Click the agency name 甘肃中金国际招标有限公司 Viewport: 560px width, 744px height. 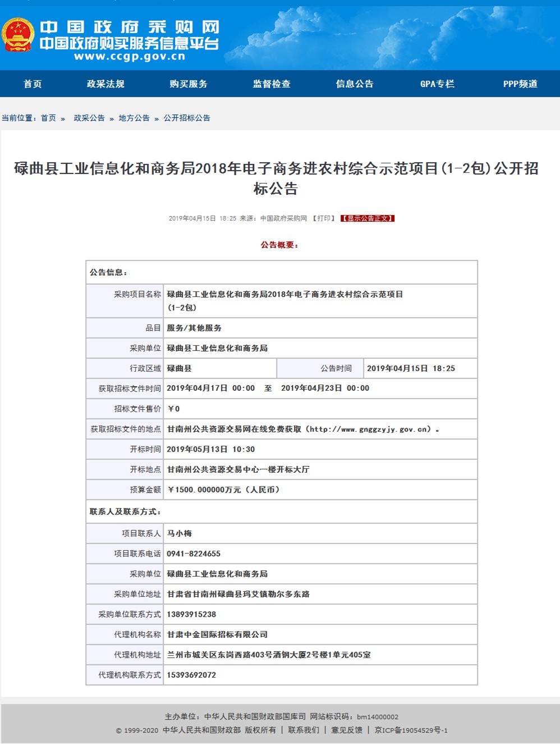pyautogui.click(x=217, y=635)
